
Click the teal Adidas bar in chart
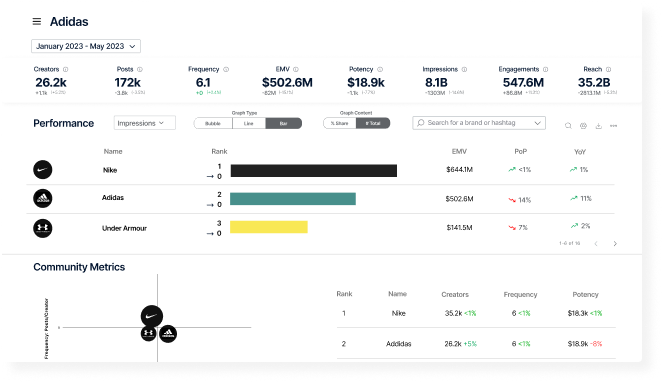point(293,199)
